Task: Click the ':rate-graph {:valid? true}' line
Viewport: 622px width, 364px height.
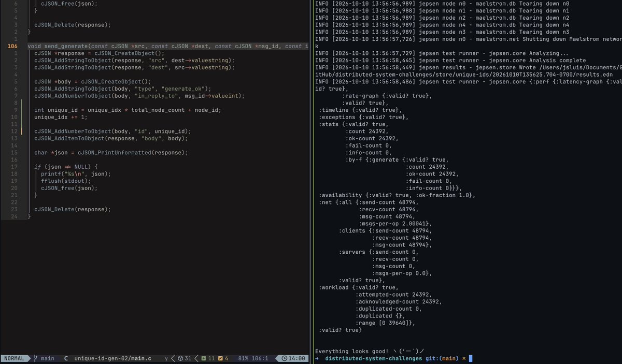Action: point(387,96)
